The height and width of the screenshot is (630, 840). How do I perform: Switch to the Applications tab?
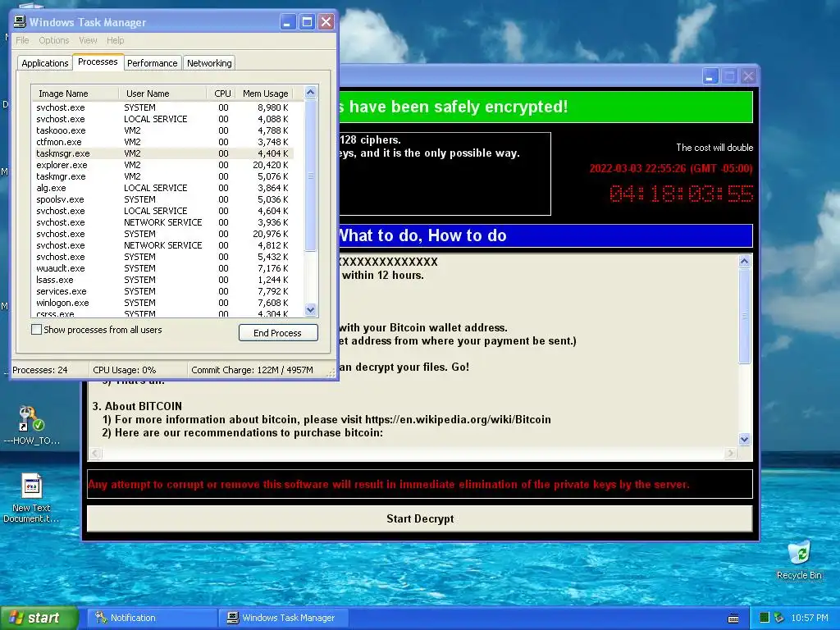click(x=45, y=62)
